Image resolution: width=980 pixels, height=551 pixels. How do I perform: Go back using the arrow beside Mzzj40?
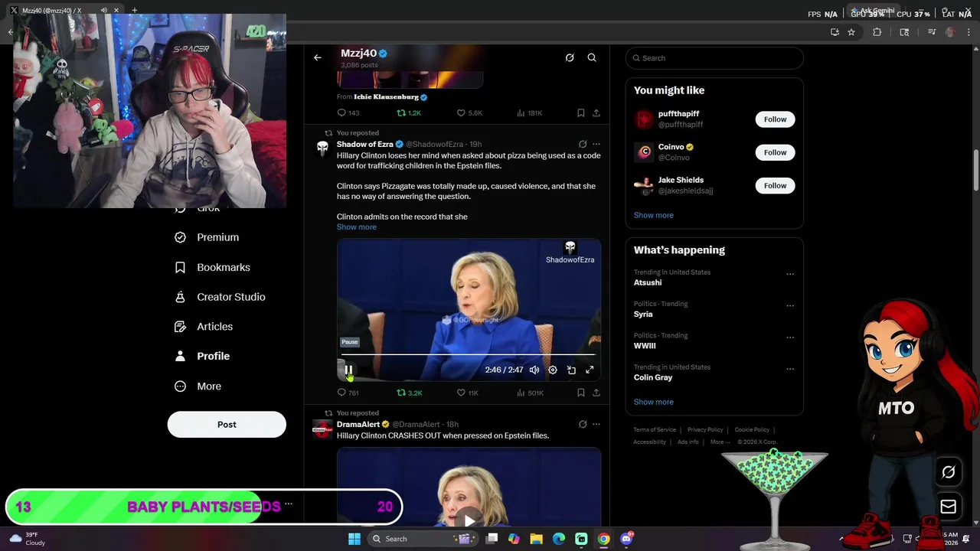point(317,57)
